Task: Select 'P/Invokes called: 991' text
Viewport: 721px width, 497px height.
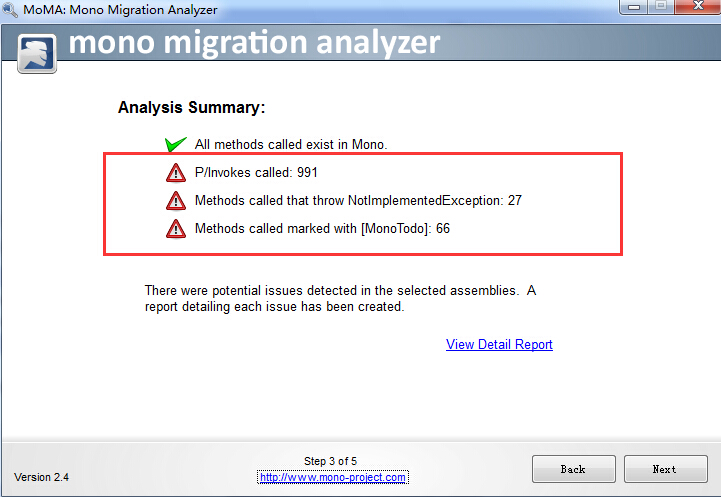Action: [256, 172]
